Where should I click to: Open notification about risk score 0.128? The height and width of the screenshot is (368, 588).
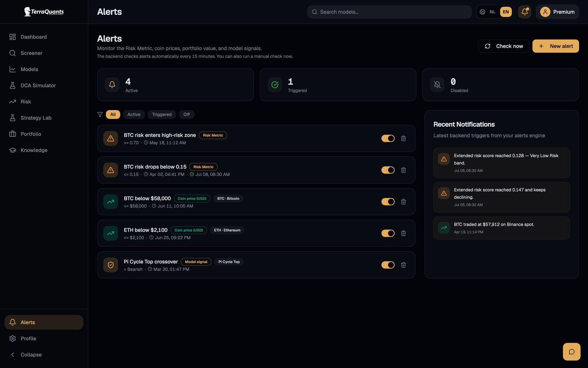(502, 163)
